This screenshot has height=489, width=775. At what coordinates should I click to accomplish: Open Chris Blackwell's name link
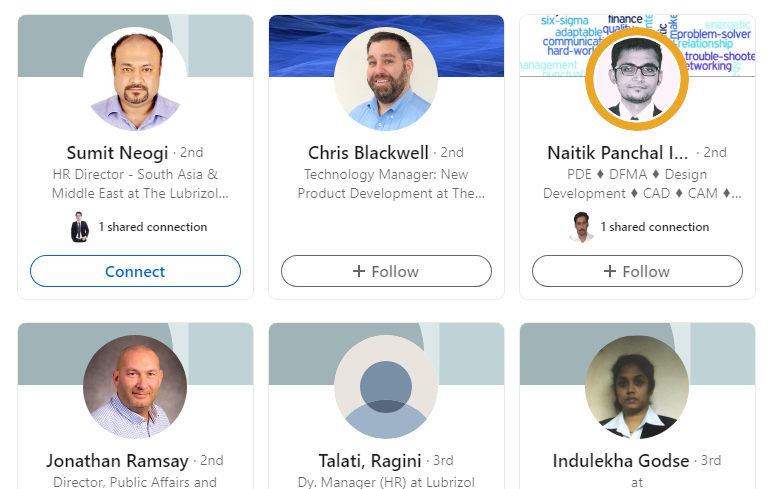click(x=368, y=153)
